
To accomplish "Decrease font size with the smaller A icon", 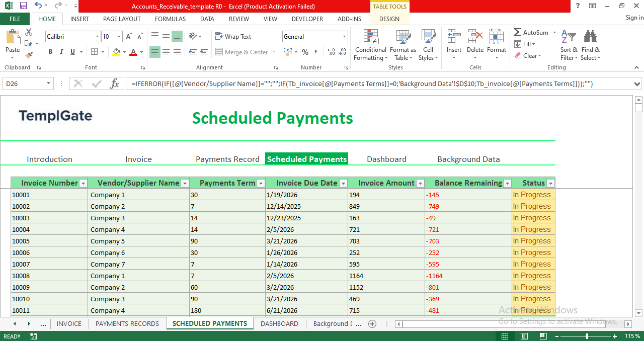I will point(139,37).
